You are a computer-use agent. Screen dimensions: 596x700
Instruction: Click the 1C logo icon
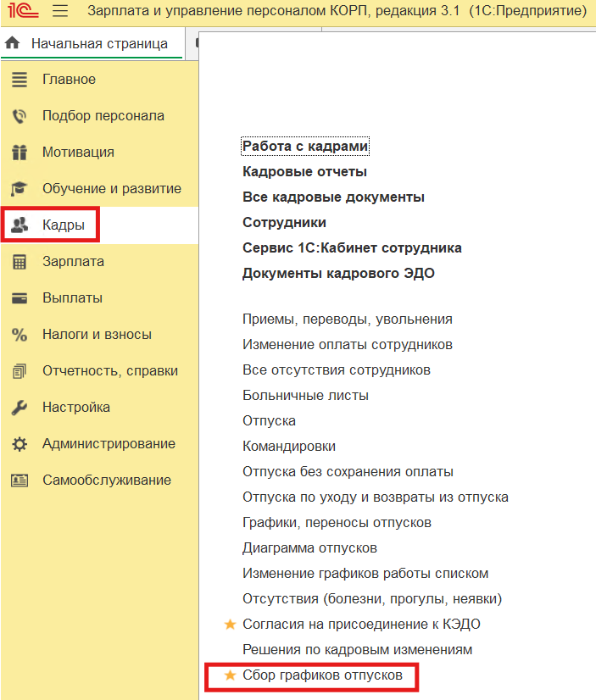[22, 10]
